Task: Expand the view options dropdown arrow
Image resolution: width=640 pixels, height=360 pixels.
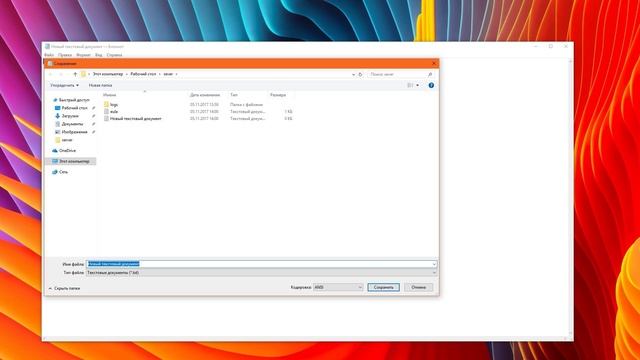Action: (x=418, y=85)
